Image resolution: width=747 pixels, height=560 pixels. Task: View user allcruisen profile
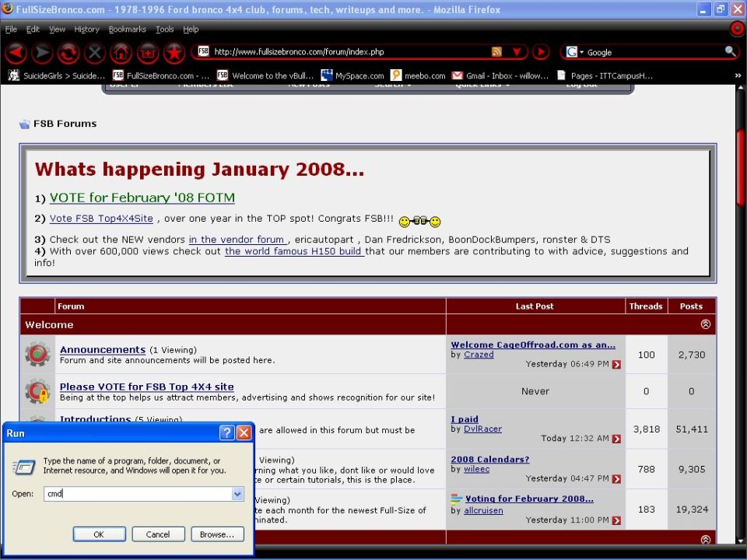coord(483,510)
